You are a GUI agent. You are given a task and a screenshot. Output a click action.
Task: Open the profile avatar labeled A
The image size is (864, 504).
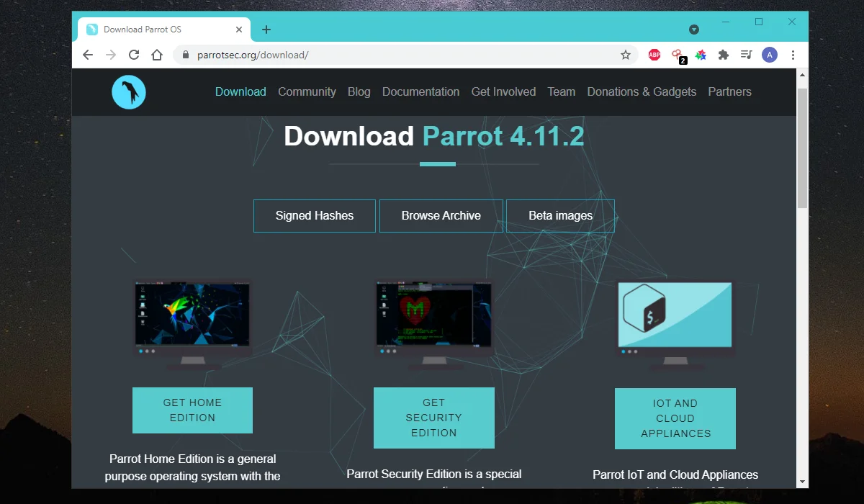click(770, 55)
